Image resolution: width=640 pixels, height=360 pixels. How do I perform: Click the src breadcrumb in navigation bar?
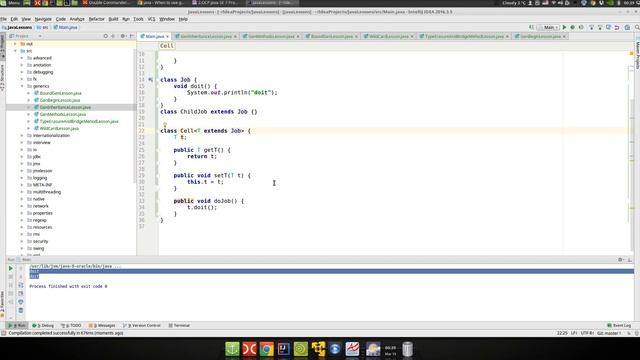pyautogui.click(x=43, y=27)
